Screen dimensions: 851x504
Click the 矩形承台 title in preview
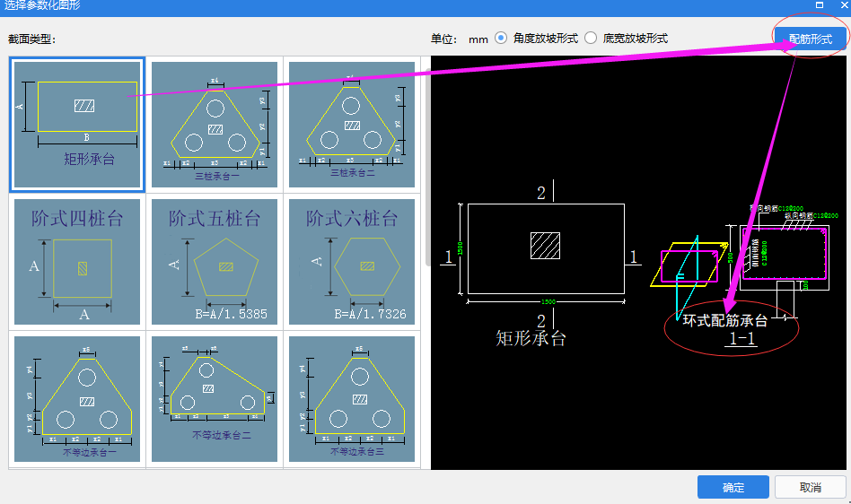pyautogui.click(x=531, y=338)
